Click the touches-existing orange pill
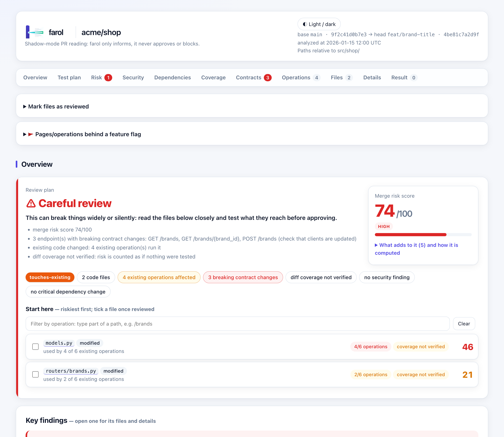504x437 pixels. (50, 277)
